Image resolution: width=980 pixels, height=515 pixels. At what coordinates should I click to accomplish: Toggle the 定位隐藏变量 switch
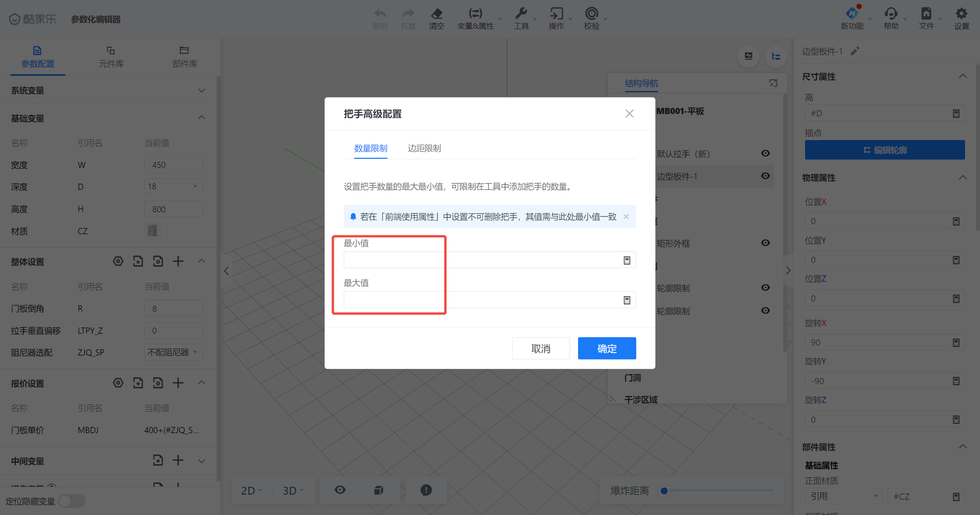pyautogui.click(x=72, y=501)
